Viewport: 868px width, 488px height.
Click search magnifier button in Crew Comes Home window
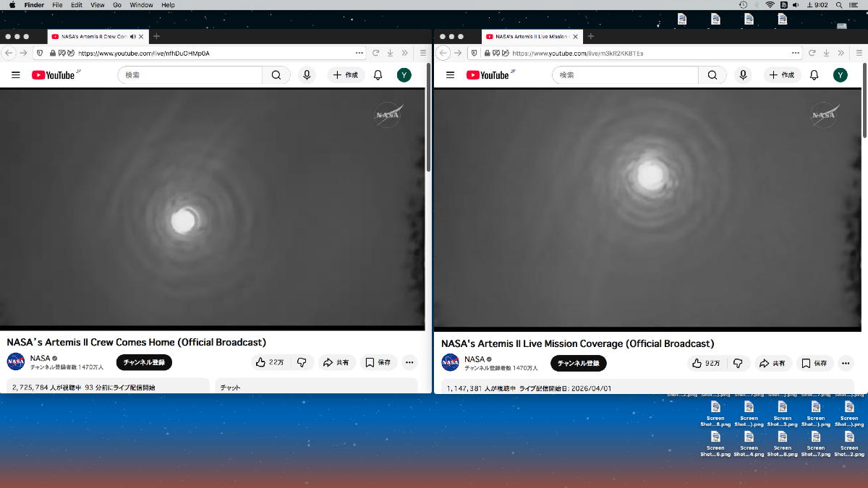(276, 74)
